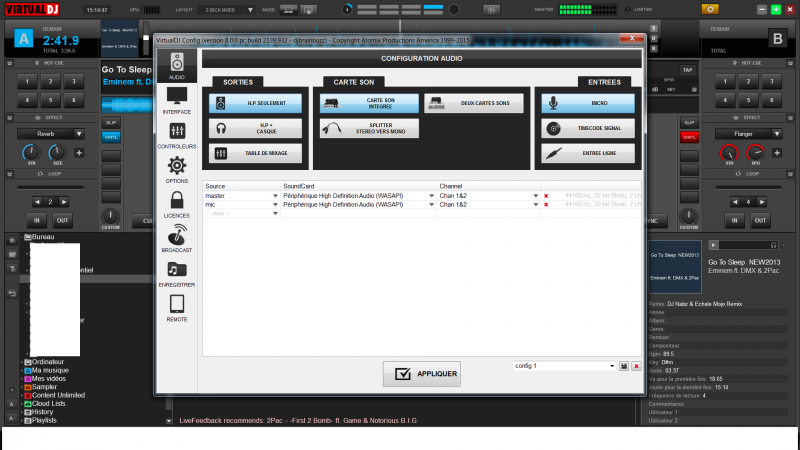This screenshot has height=450, width=800.
Task: Open the Licences lock section
Action: coord(177,204)
